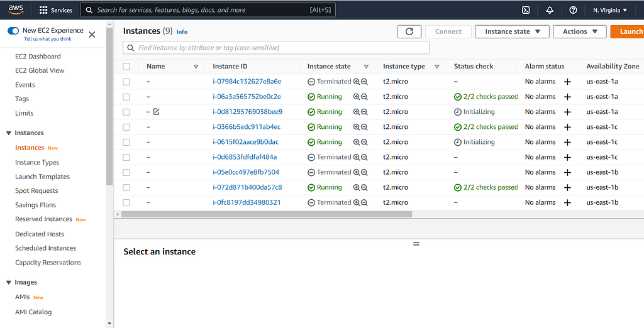Zoom in filter for i-0366b5edc911ab4ec state
This screenshot has width=644, height=328.
click(x=357, y=127)
